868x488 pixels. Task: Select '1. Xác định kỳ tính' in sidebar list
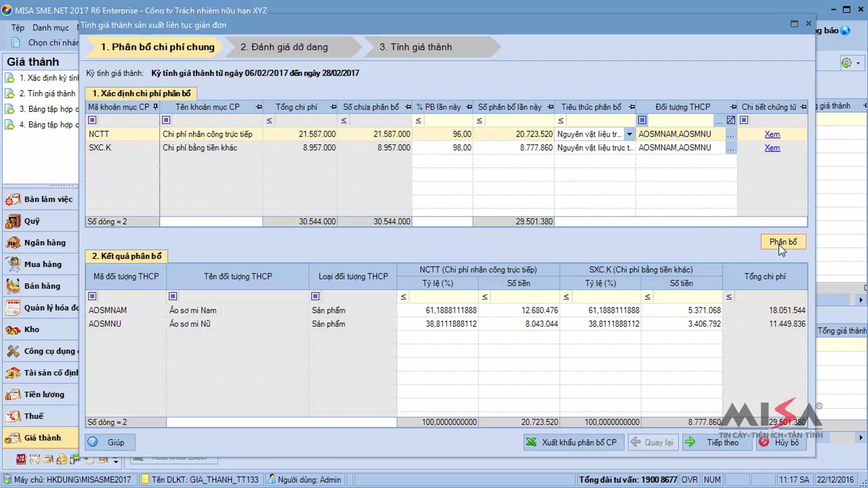click(x=41, y=78)
